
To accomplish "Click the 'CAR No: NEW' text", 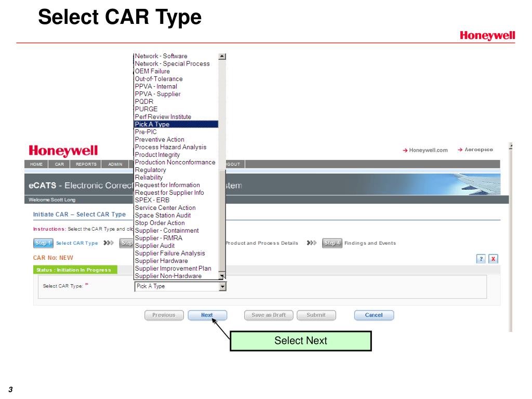I will pyautogui.click(x=53, y=258).
